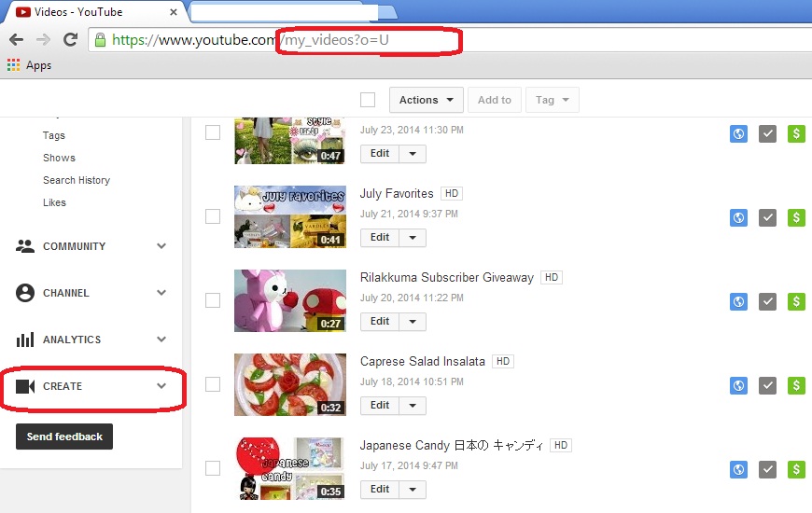Open Search History in the sidebar
812x513 pixels.
[77, 180]
